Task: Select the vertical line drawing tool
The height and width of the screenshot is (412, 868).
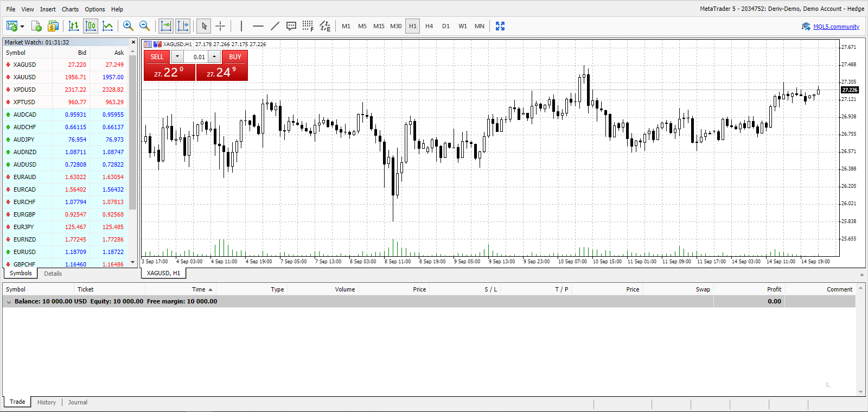Action: (241, 26)
